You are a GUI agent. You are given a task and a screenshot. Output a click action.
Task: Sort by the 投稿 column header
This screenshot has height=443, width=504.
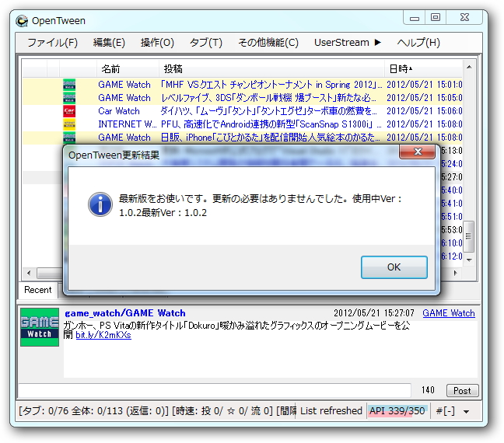point(271,68)
